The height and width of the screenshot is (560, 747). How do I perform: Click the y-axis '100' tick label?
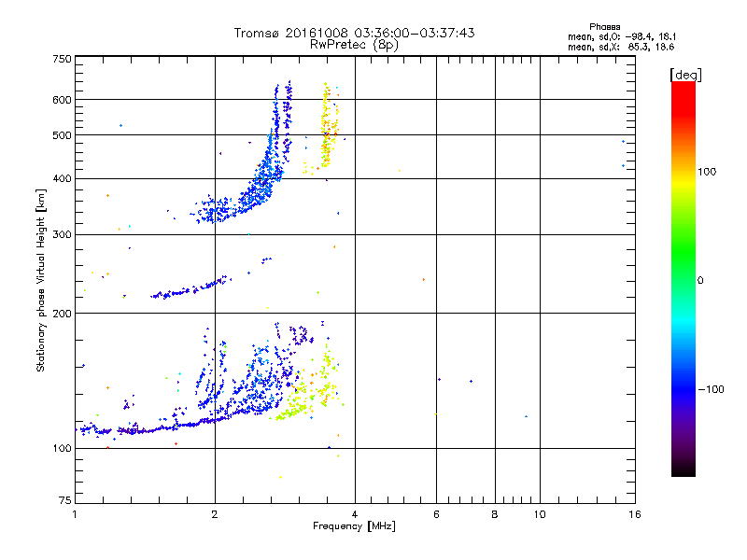[x=62, y=449]
